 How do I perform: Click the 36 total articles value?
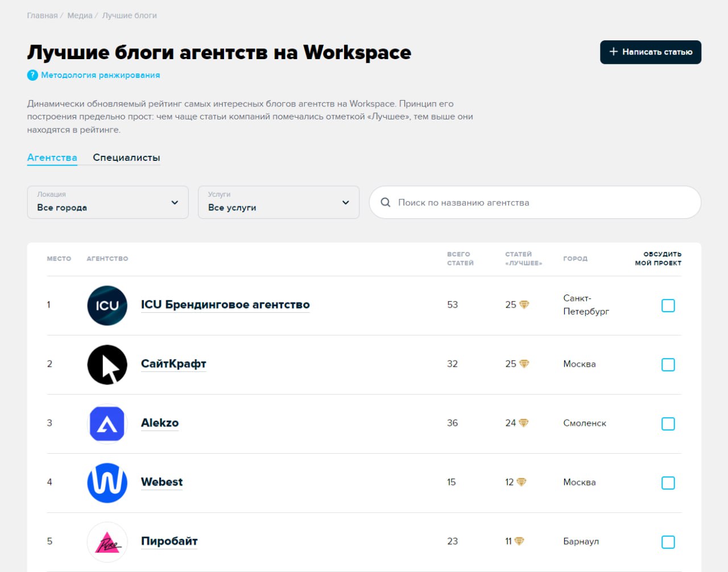pos(452,423)
